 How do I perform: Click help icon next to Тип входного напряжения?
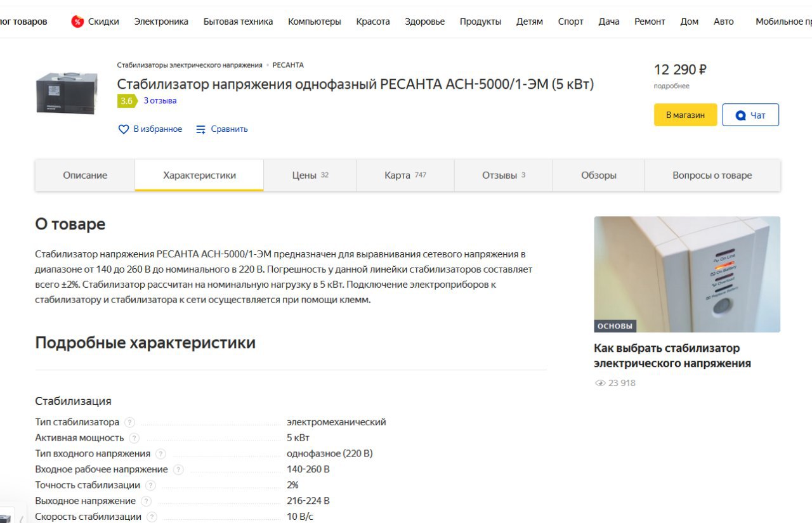click(x=160, y=454)
